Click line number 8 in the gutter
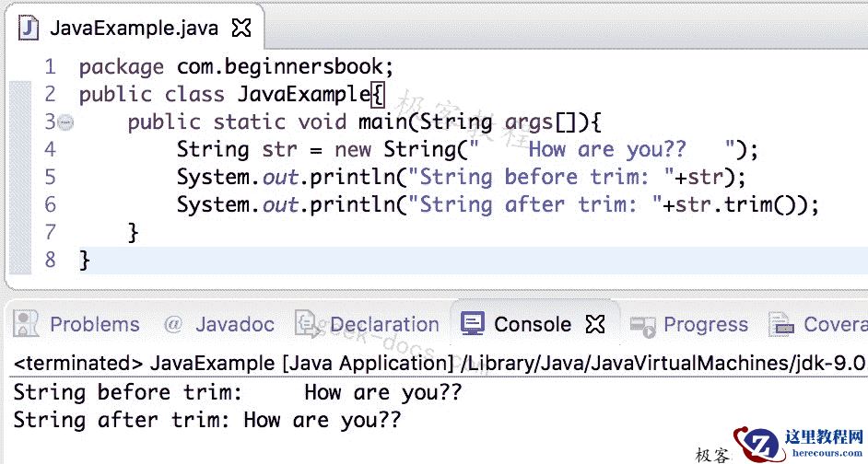 pyautogui.click(x=51, y=261)
